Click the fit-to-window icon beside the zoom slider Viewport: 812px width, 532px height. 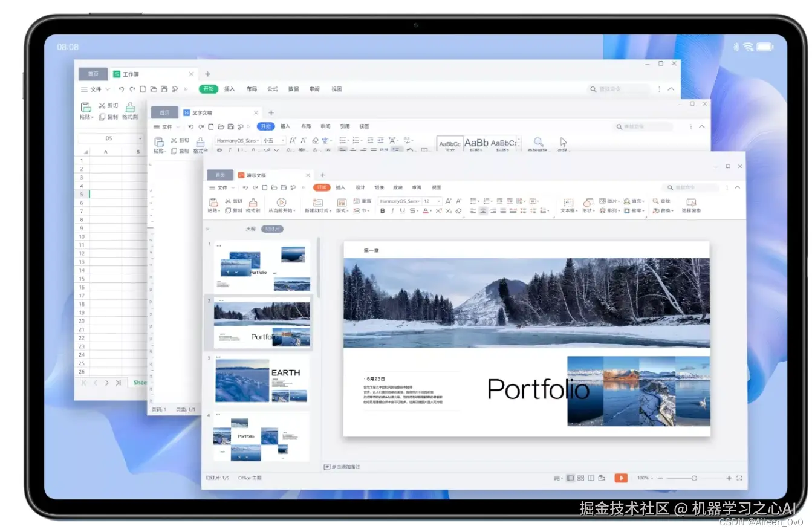(x=739, y=478)
